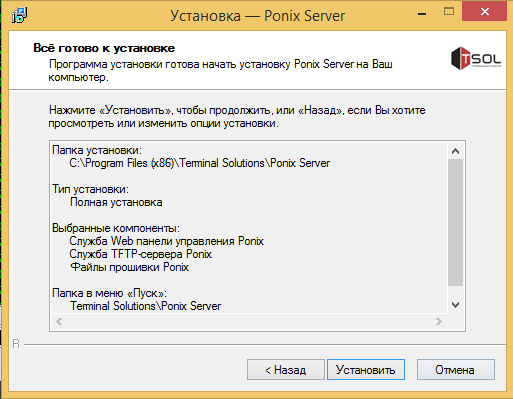Click the line 'Служба TFTP-сервера Ponix'

pyautogui.click(x=141, y=254)
